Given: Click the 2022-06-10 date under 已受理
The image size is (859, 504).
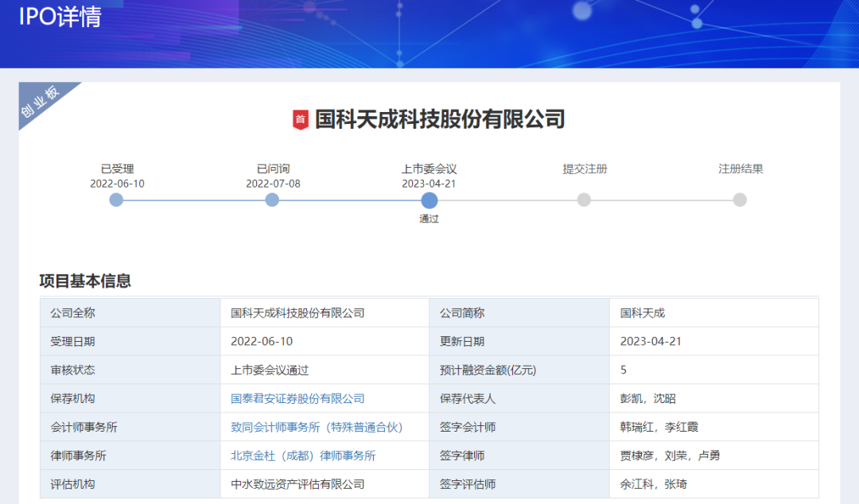Looking at the screenshot, I should pyautogui.click(x=117, y=184).
